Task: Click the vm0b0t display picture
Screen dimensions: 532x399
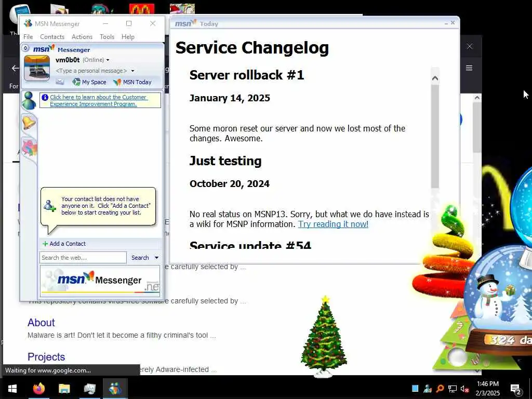Action: (37, 69)
